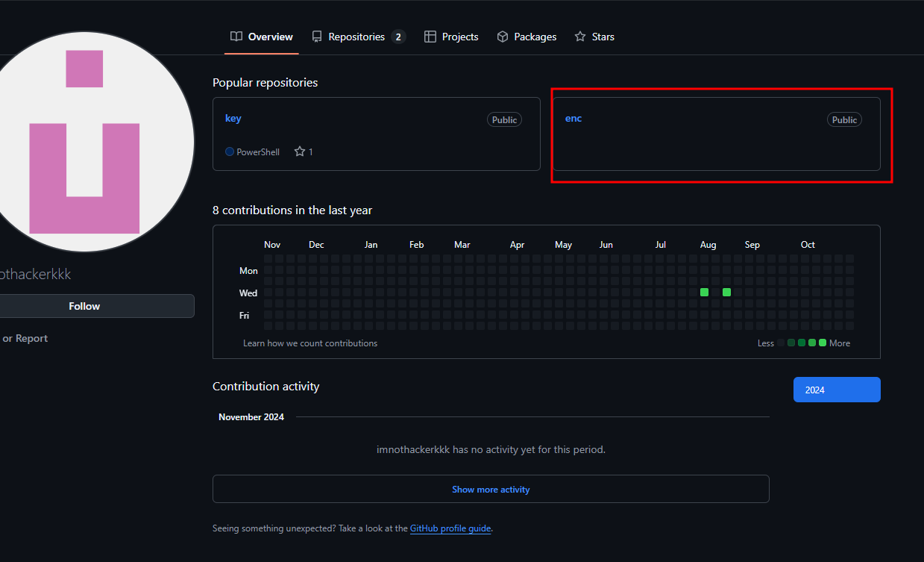Open the enc repository link
The height and width of the screenshot is (562, 924).
tap(573, 118)
